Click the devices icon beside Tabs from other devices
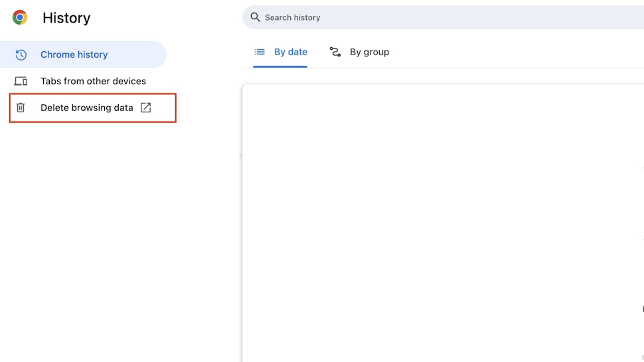The height and width of the screenshot is (362, 644). 21,81
